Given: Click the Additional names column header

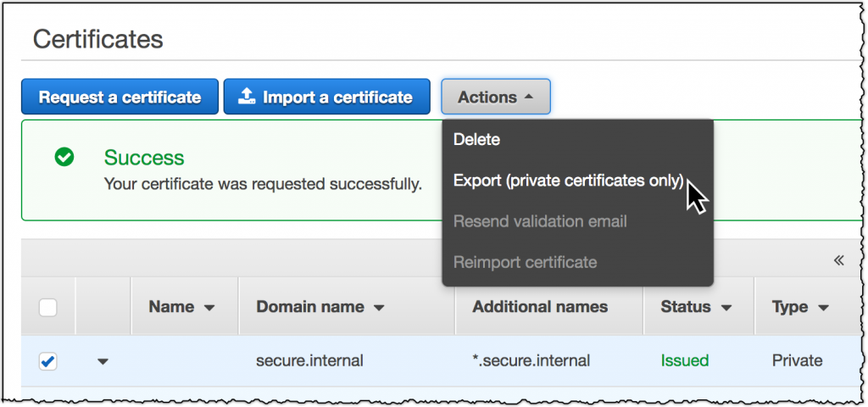Looking at the screenshot, I should pos(540,307).
